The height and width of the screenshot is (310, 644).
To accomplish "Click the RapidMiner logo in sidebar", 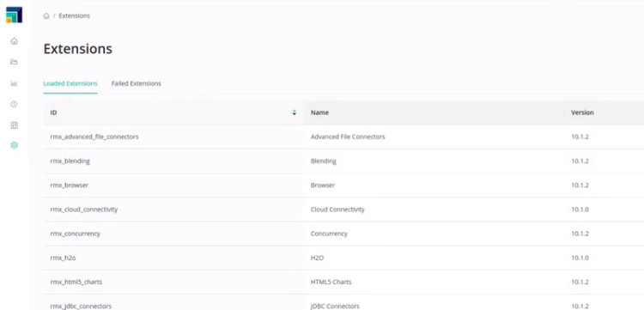I will 14,15.
